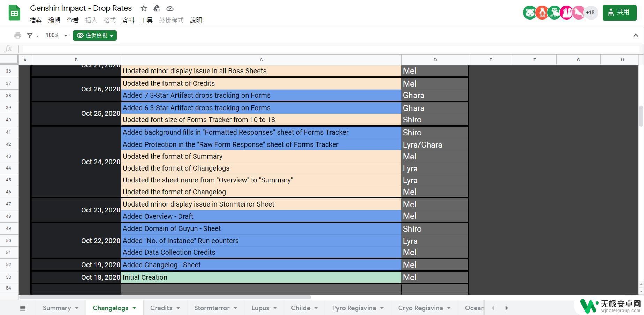Viewport: 644px width, 315px height.
Task: Open the Childe tab dropdown arrow
Action: tap(316, 308)
